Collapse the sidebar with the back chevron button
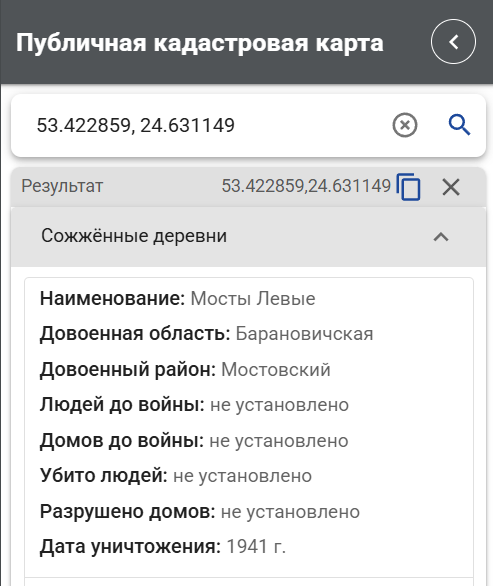Viewport: 493px width, 586px height. [453, 41]
